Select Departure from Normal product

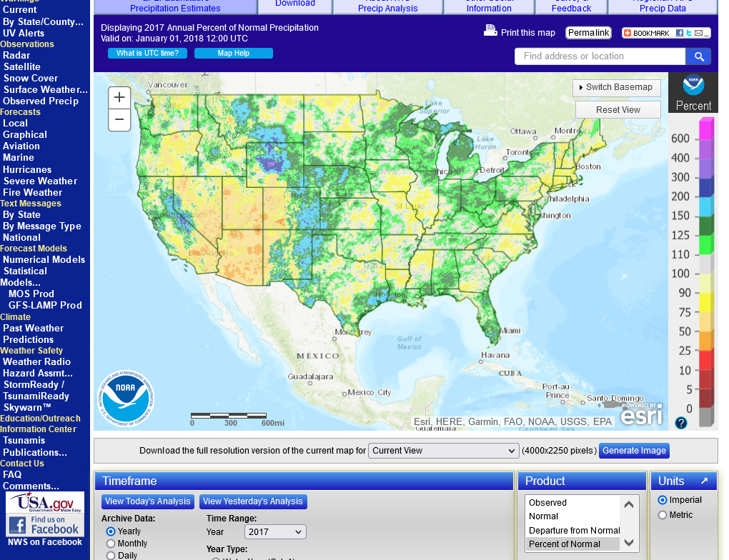574,530
